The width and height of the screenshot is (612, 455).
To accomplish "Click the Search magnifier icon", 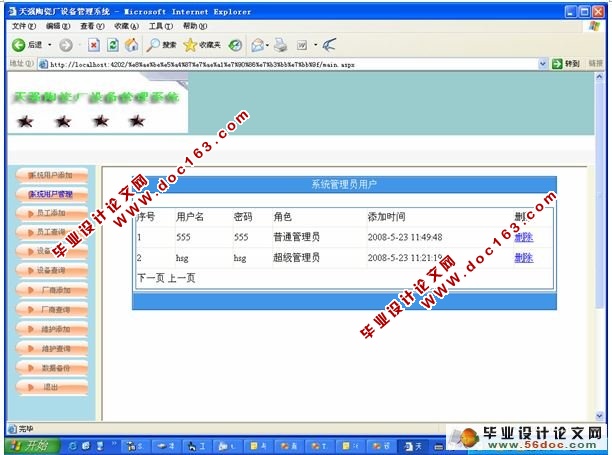I will coord(153,45).
